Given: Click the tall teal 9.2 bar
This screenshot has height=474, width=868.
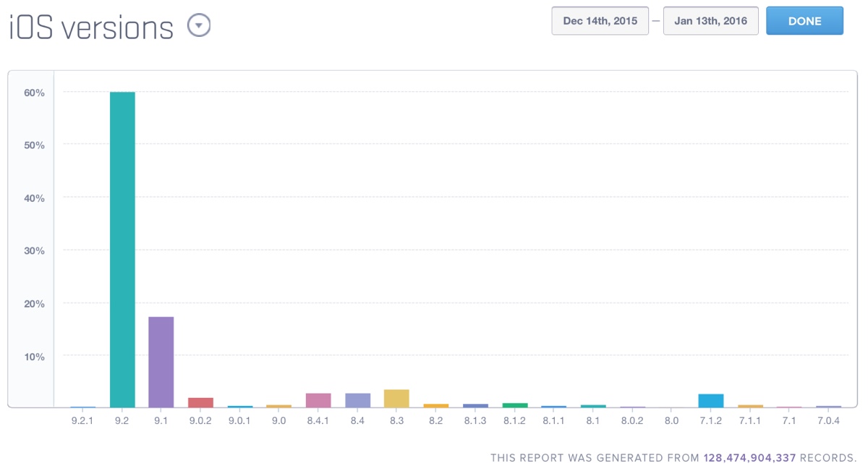Looking at the screenshot, I should point(122,250).
